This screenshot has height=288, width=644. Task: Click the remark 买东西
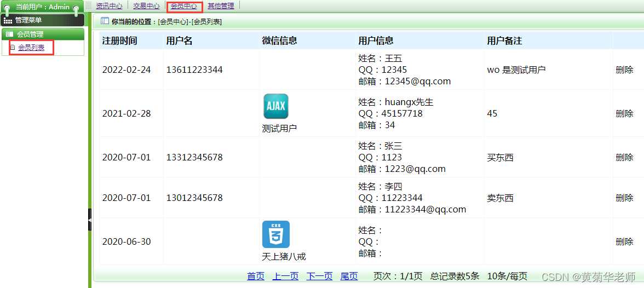(501, 157)
